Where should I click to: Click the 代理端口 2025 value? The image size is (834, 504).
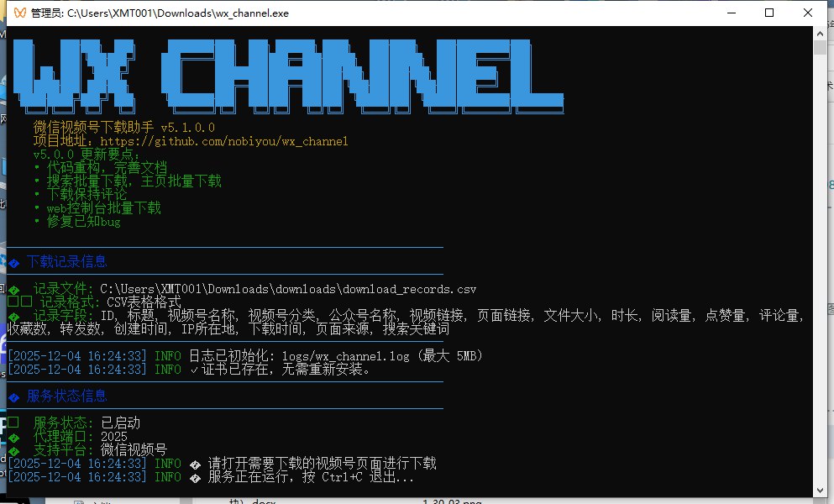pos(114,437)
